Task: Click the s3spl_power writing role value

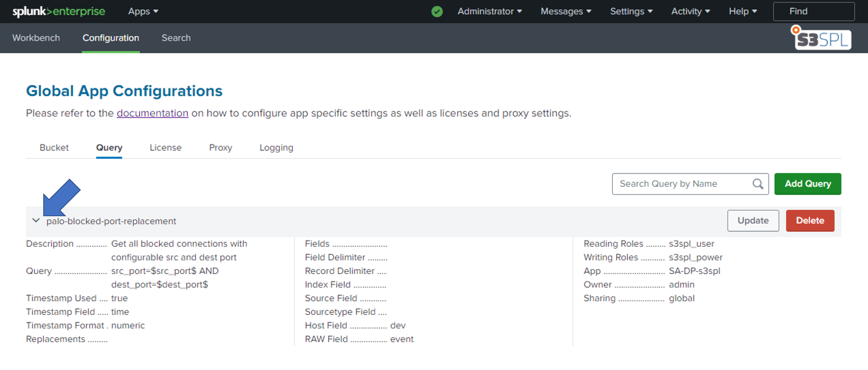Action: (696, 258)
